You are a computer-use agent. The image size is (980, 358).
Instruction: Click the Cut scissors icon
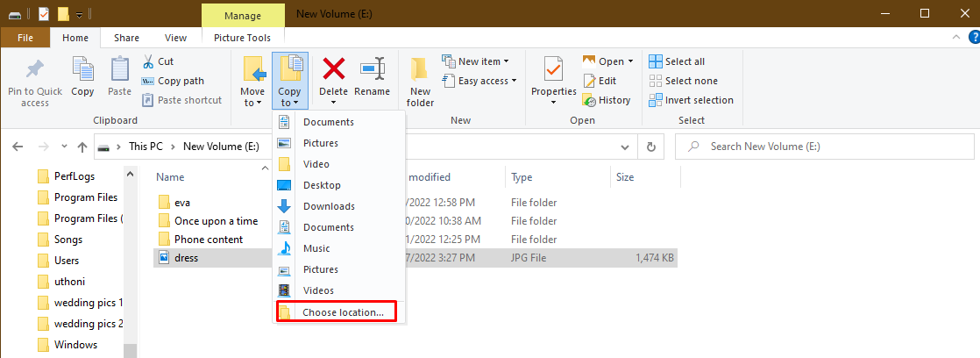pyautogui.click(x=148, y=61)
